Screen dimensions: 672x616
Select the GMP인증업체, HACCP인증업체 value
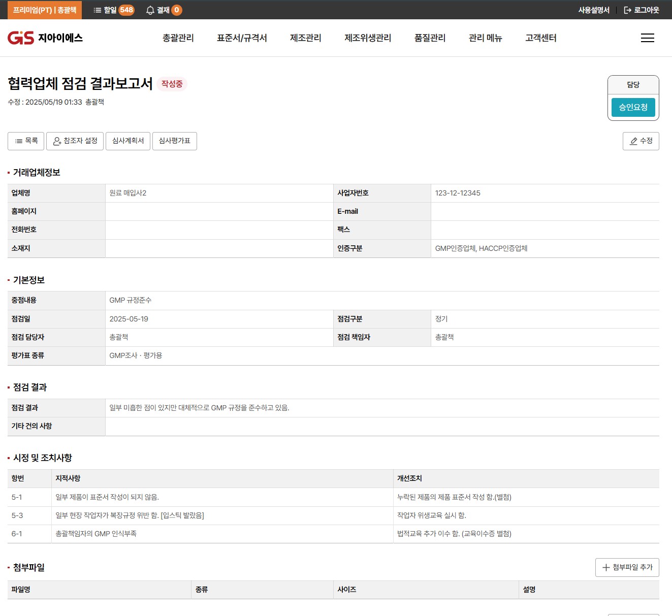(482, 248)
